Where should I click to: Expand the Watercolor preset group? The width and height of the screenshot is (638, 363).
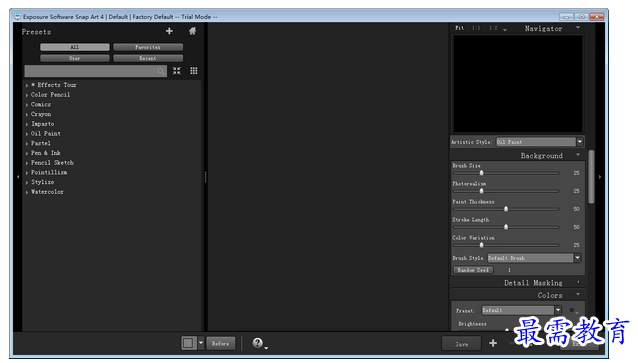27,192
